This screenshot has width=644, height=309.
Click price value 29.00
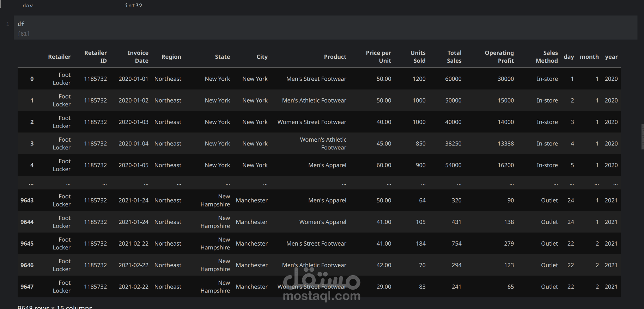pos(384,287)
